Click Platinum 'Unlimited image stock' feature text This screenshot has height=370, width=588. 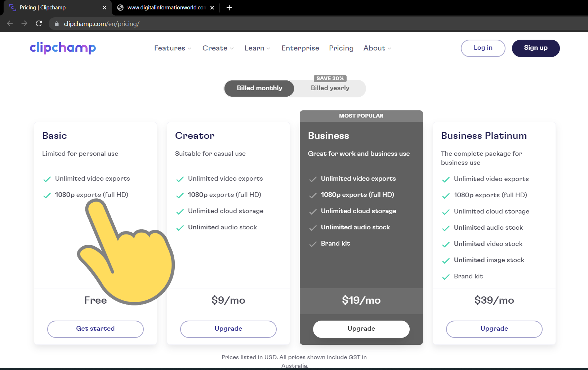coord(489,260)
